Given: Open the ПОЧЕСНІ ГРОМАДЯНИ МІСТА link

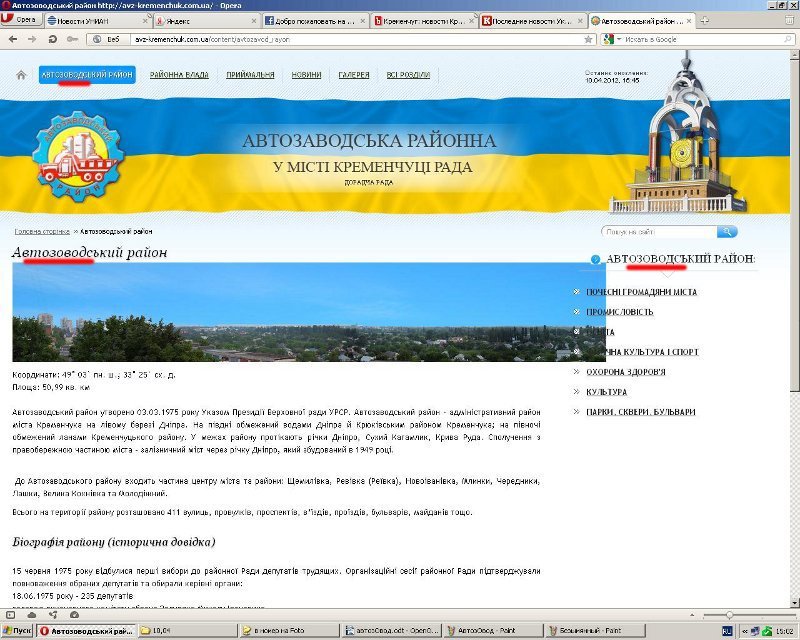Looking at the screenshot, I should tap(641, 292).
